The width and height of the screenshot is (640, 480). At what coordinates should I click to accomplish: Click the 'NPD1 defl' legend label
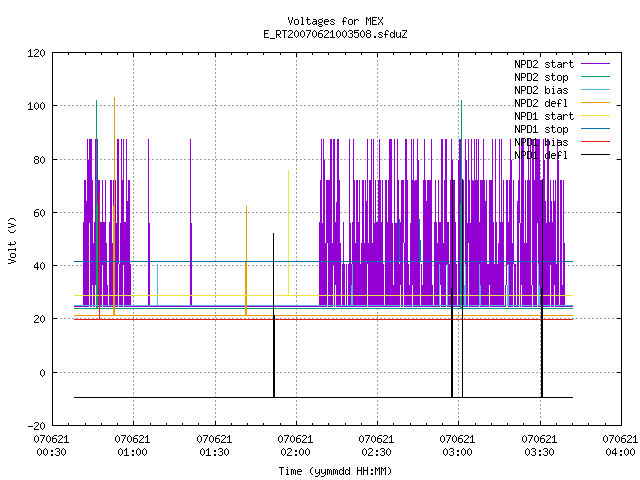(541, 155)
